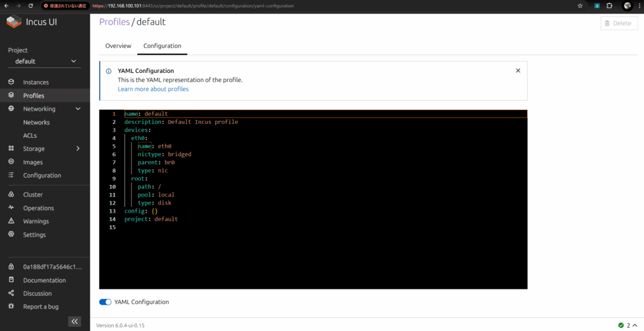Click the Profiles breadcrumb link

pos(114,22)
